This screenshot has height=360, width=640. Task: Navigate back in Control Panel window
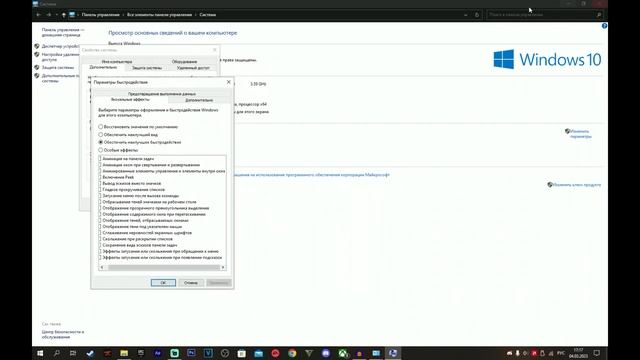(x=39, y=15)
